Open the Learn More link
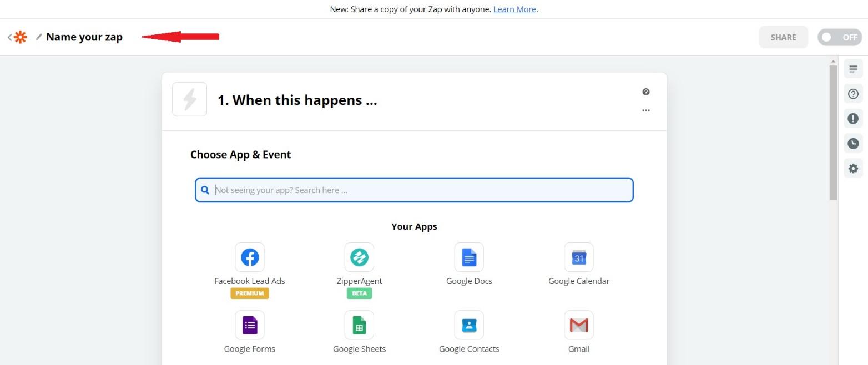Viewport: 868px width, 365px height. click(514, 9)
